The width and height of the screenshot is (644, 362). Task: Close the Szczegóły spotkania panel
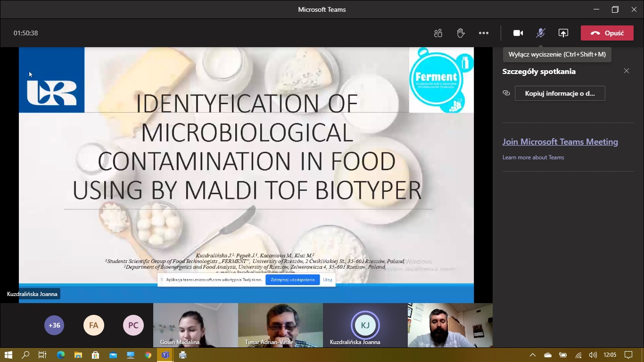click(x=626, y=71)
